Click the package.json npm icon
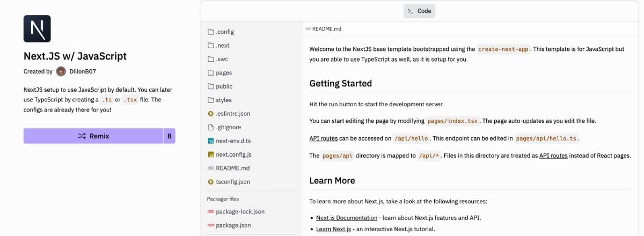Screen dimensions: 644x236 pos(211,225)
